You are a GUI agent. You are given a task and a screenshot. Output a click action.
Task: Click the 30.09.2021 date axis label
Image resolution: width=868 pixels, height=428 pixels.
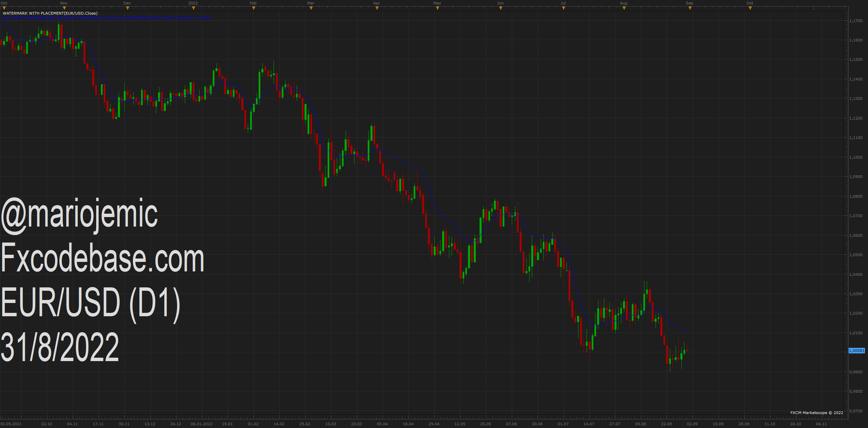pyautogui.click(x=11, y=424)
